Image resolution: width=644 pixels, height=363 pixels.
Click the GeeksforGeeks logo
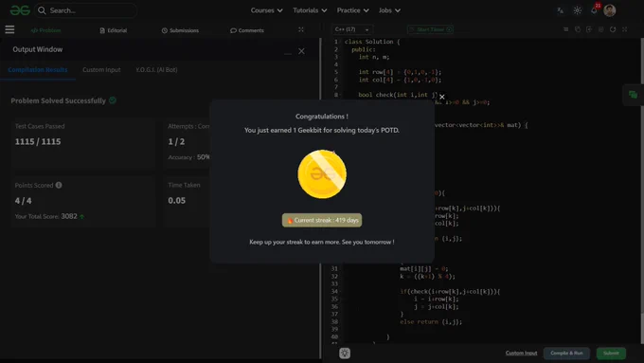[20, 10]
